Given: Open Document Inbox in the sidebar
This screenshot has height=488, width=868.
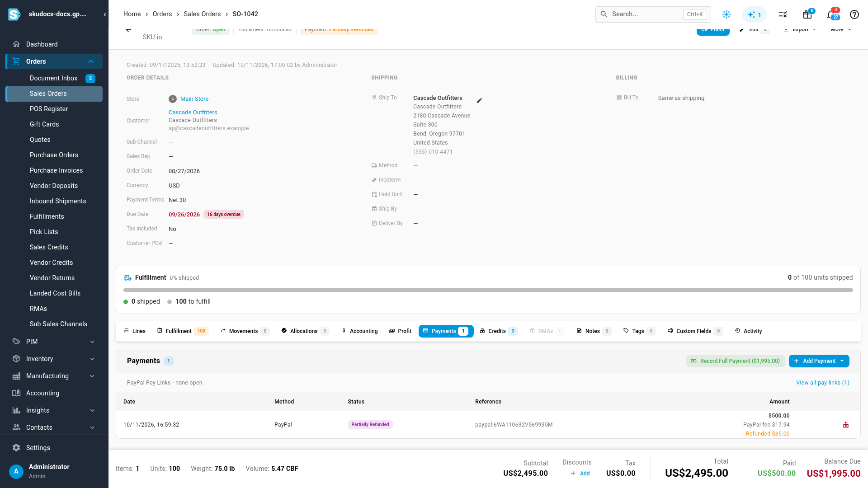Looking at the screenshot, I should 54,78.
